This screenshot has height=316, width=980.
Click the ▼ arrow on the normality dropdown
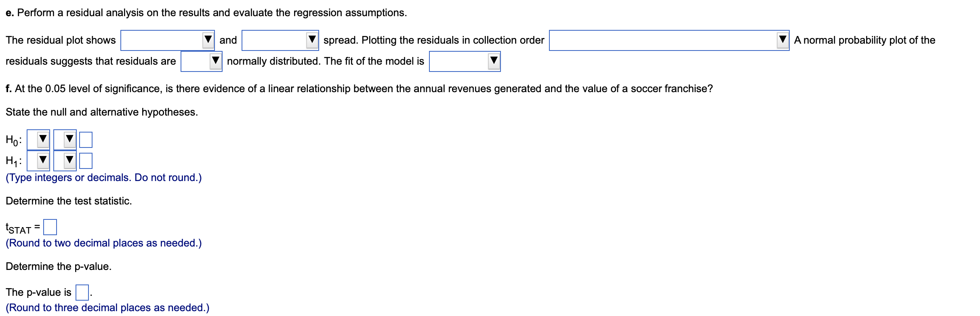pos(215,61)
